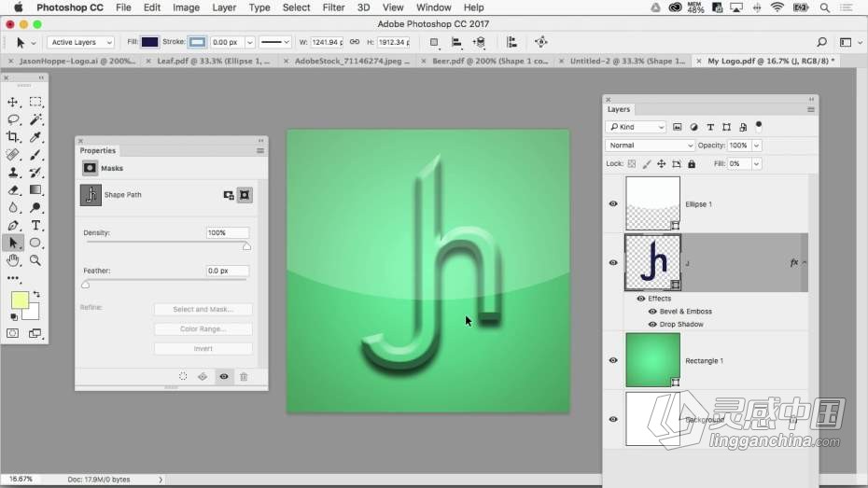Open Normal blend mode dropdown
868x488 pixels.
coord(650,145)
